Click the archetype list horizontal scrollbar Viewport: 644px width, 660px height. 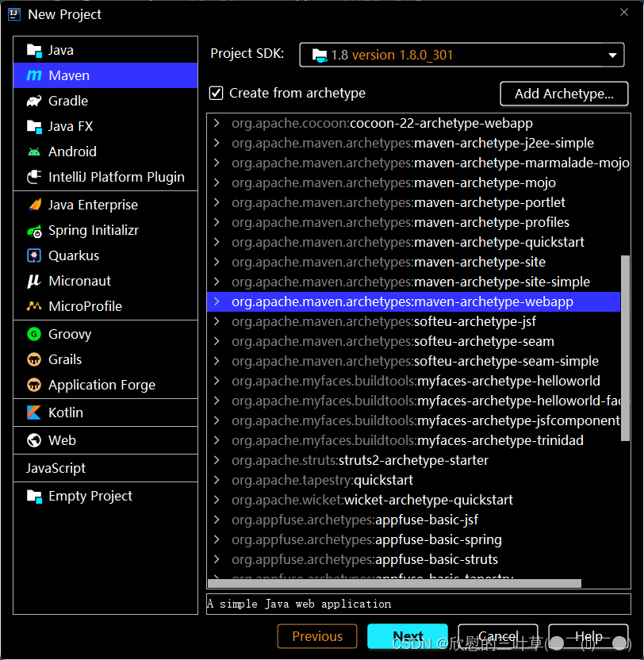point(394,583)
